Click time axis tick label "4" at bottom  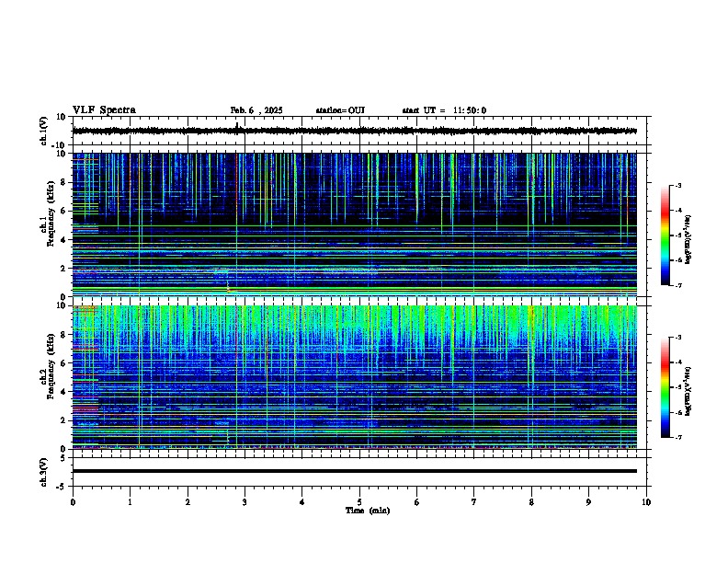point(302,502)
